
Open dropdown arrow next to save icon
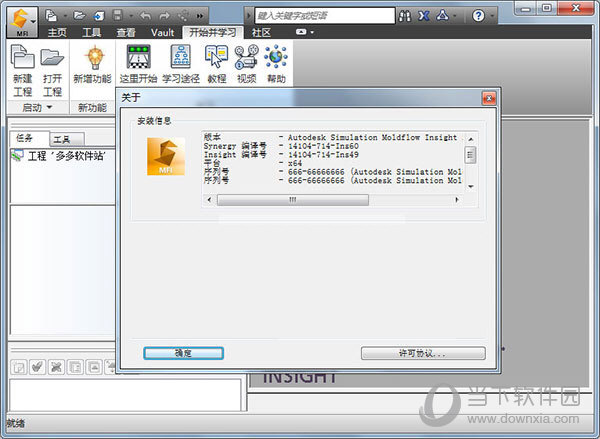131,16
